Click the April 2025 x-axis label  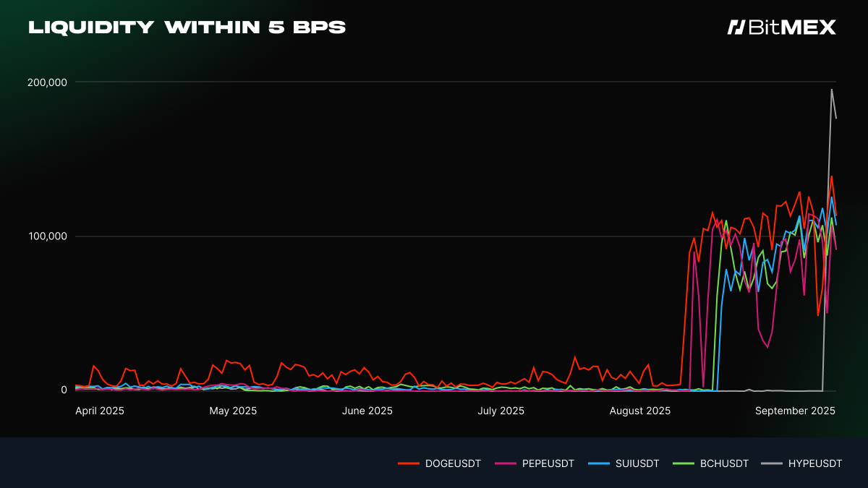[100, 411]
